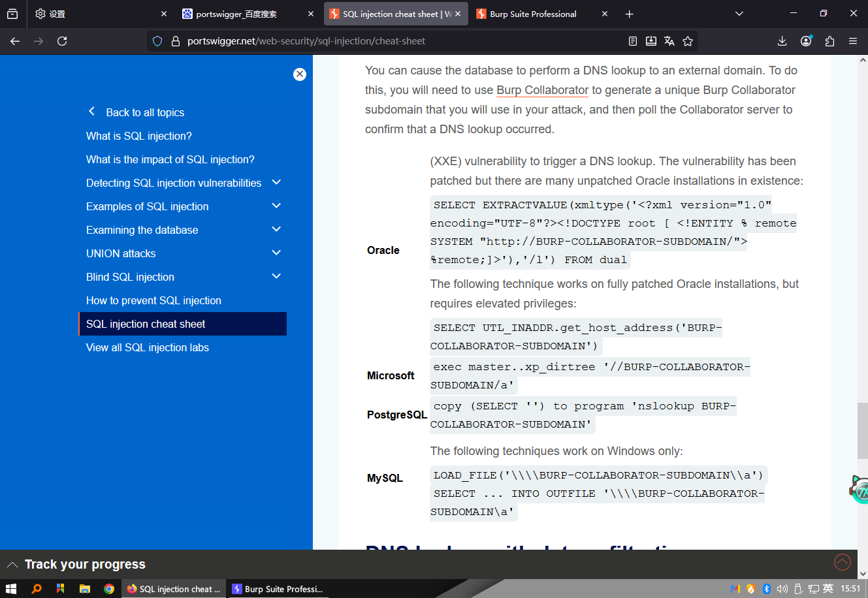This screenshot has height=598, width=868.
Task: Open a new browser tab
Action: (x=629, y=14)
